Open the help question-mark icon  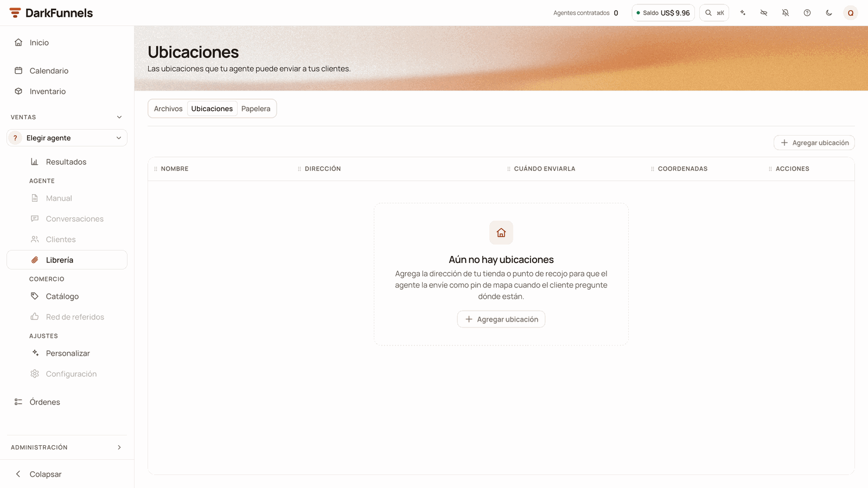point(807,13)
